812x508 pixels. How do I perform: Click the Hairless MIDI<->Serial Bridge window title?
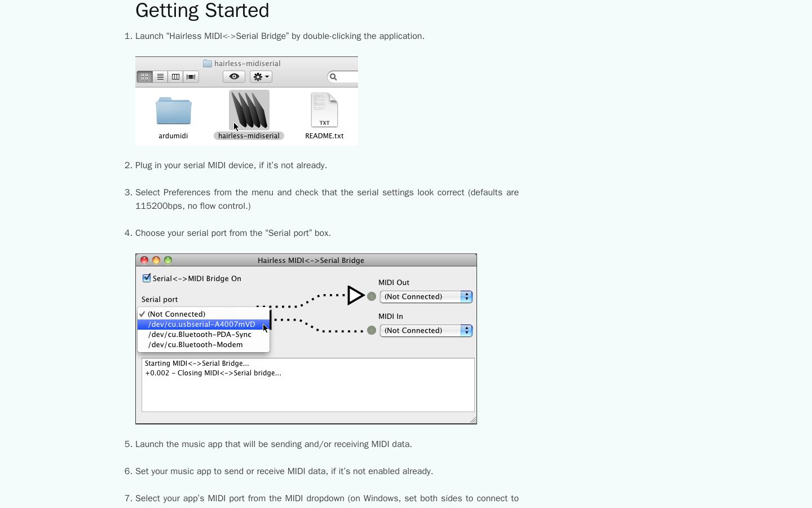[x=311, y=261]
